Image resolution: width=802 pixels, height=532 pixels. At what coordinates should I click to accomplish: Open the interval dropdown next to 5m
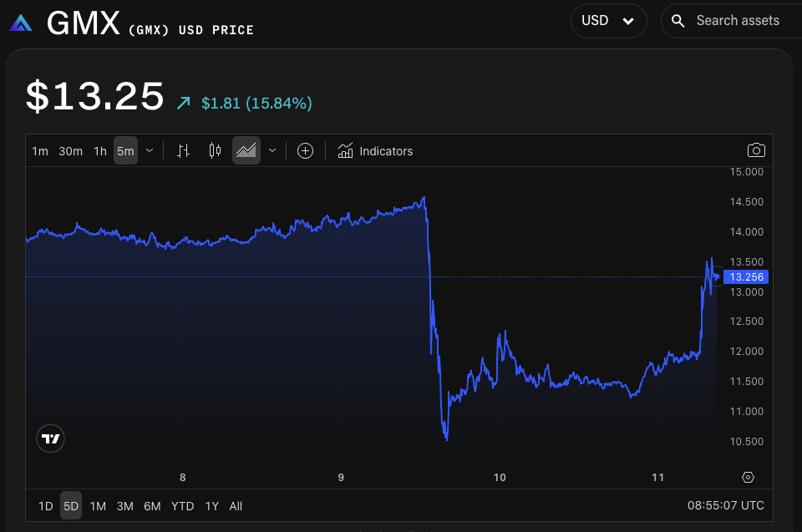coord(149,150)
